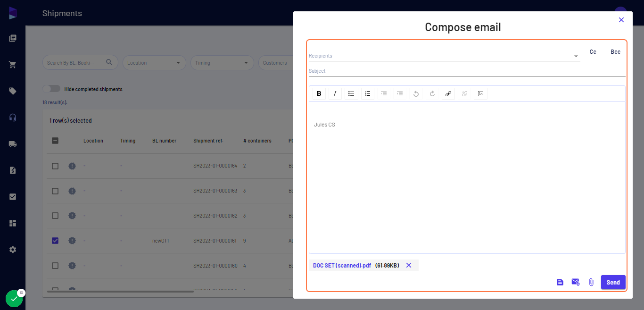Insert a hyperlink in the email
Viewport: 644px width, 310px height.
click(448, 93)
